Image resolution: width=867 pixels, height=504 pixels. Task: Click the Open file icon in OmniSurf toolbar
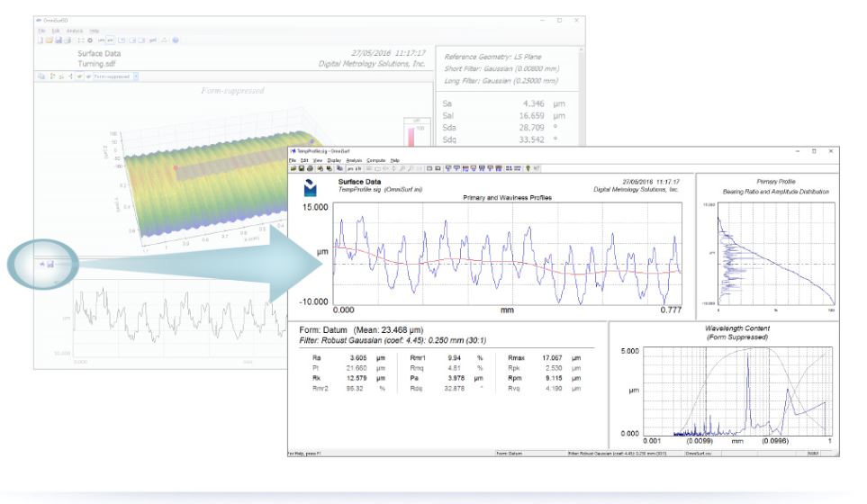293,168
